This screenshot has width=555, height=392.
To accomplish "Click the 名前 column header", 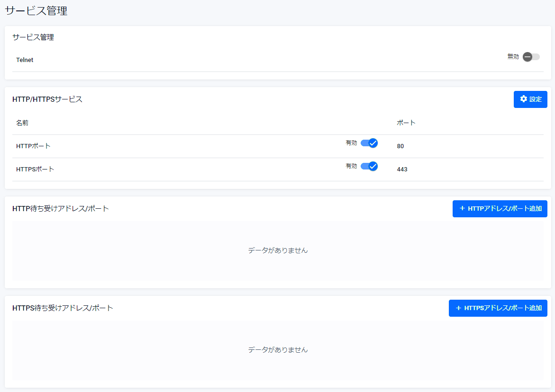I will click(22, 123).
